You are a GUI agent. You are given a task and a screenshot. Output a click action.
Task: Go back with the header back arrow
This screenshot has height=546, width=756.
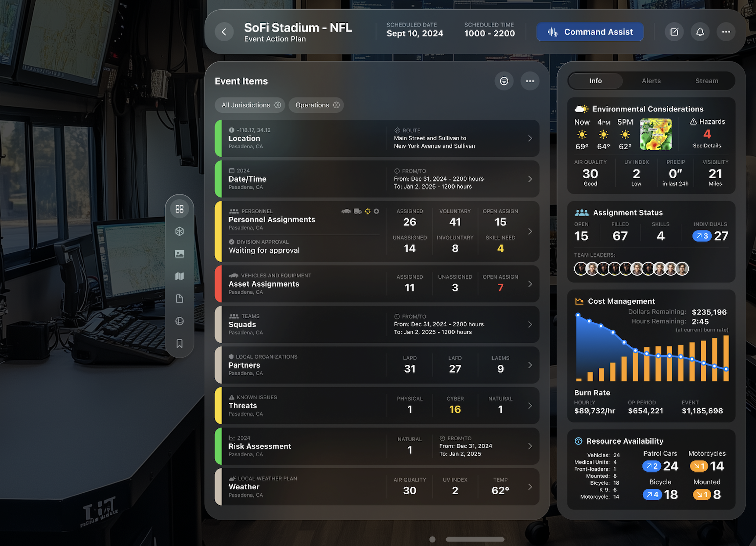224,32
